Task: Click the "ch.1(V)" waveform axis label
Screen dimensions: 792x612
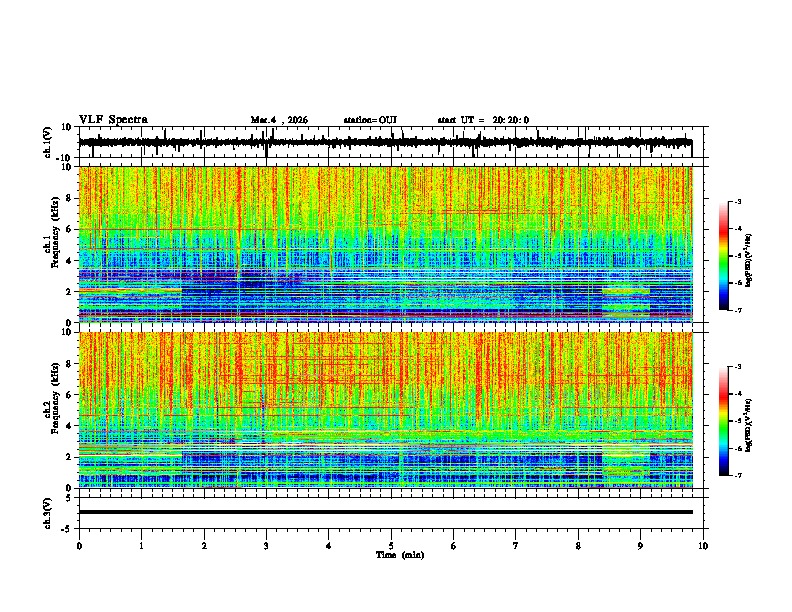Action: click(48, 142)
